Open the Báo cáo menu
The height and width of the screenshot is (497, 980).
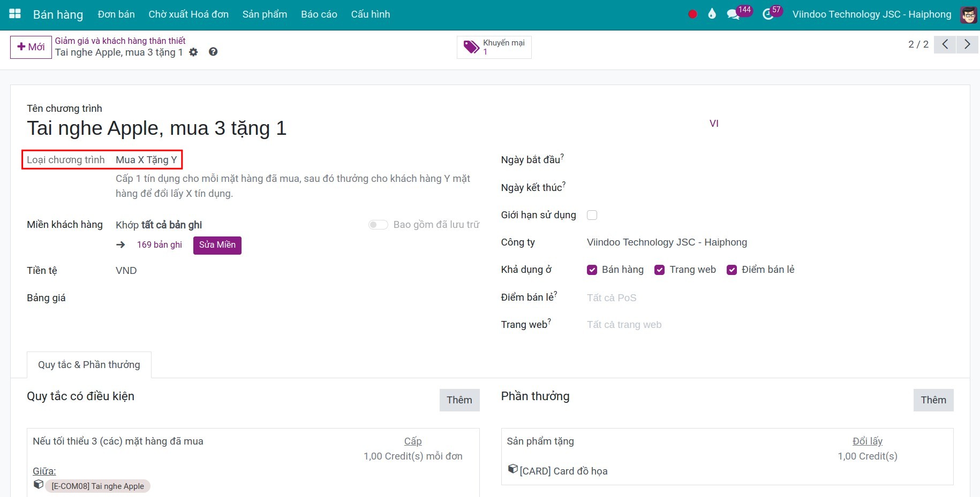pyautogui.click(x=319, y=14)
